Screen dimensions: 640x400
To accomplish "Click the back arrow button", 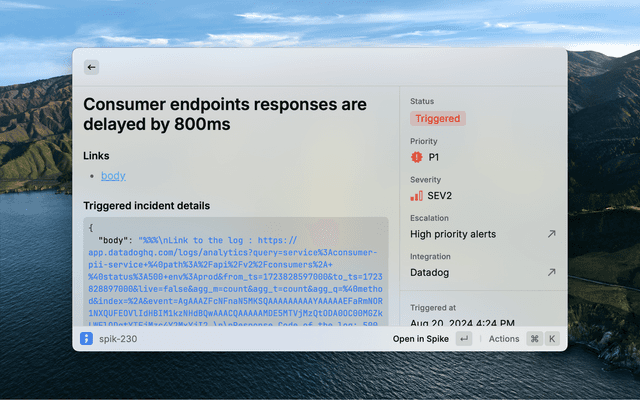I will click(91, 67).
